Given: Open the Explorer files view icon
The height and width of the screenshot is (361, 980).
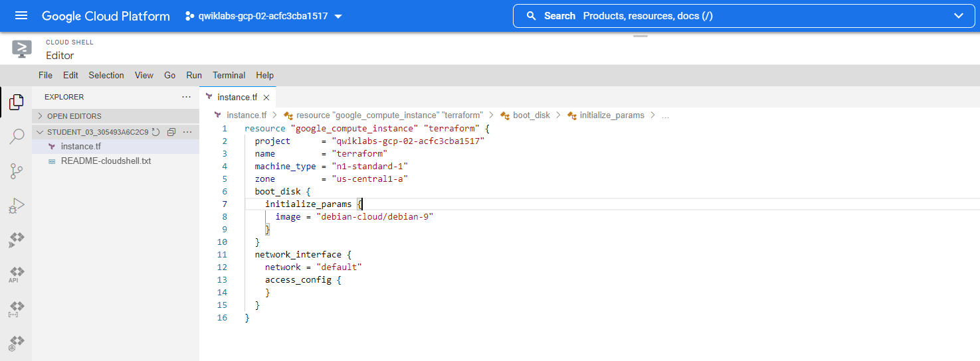Looking at the screenshot, I should coord(17,102).
